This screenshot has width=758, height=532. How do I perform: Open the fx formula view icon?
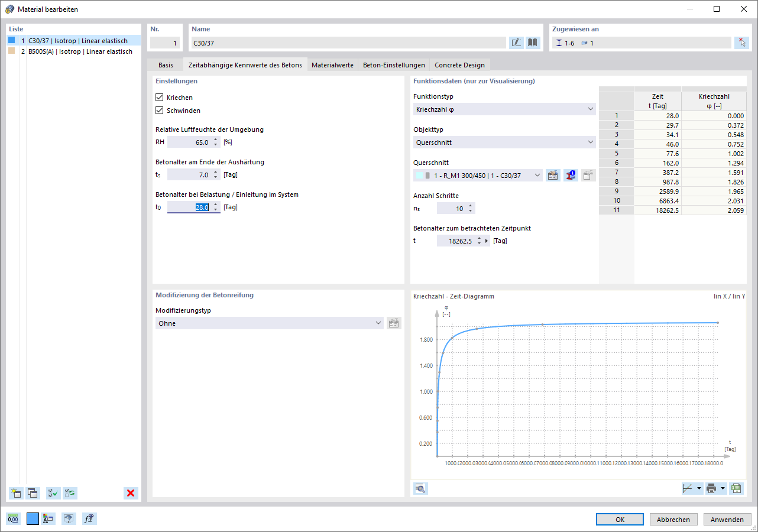[89, 519]
